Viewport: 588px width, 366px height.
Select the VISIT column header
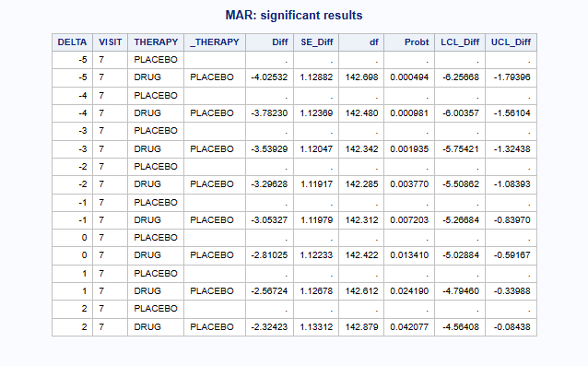(x=111, y=42)
